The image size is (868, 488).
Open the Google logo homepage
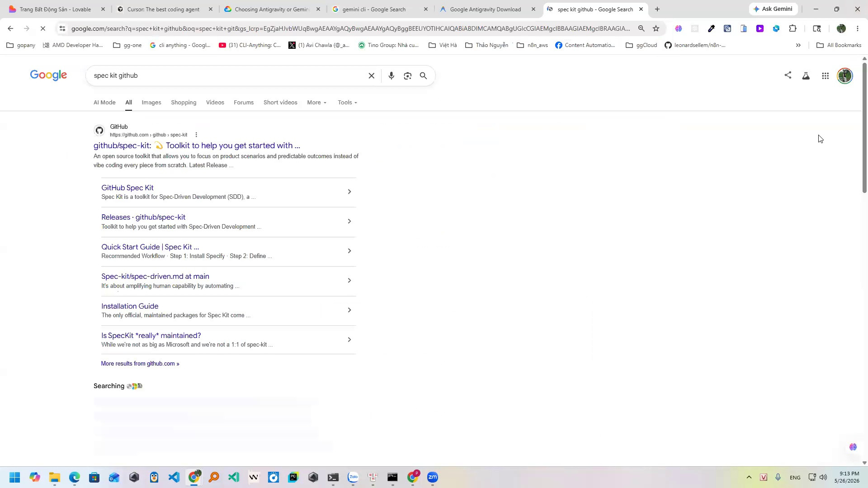click(48, 75)
